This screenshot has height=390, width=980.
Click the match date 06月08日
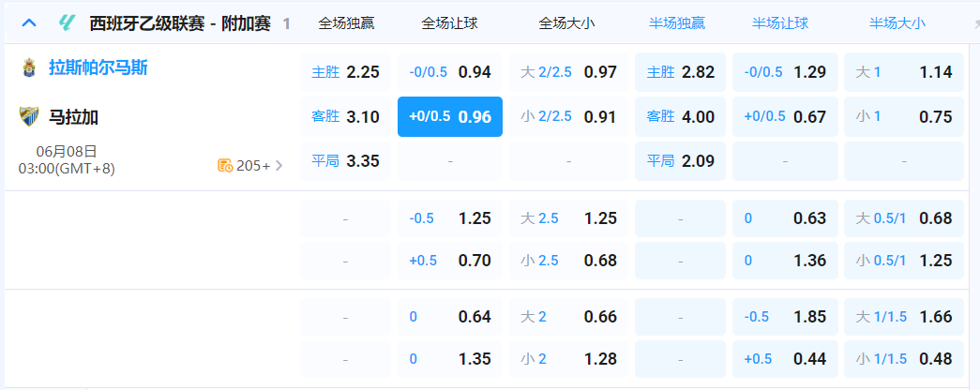click(67, 151)
